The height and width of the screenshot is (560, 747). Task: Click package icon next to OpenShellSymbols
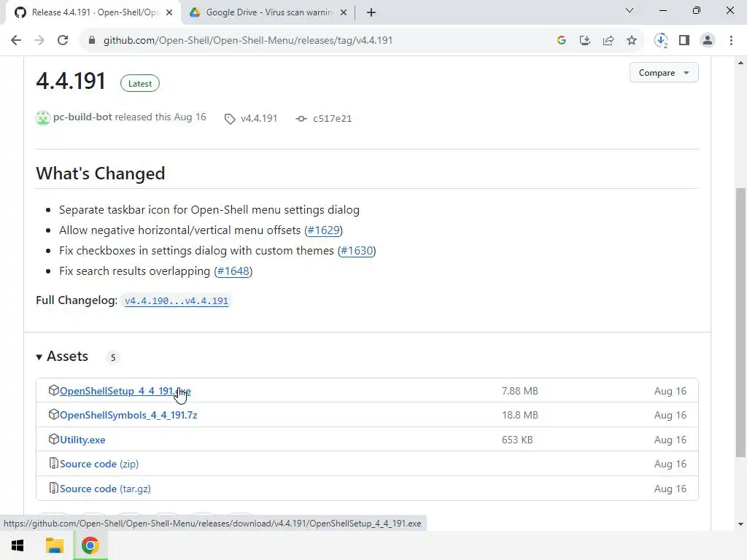53,415
